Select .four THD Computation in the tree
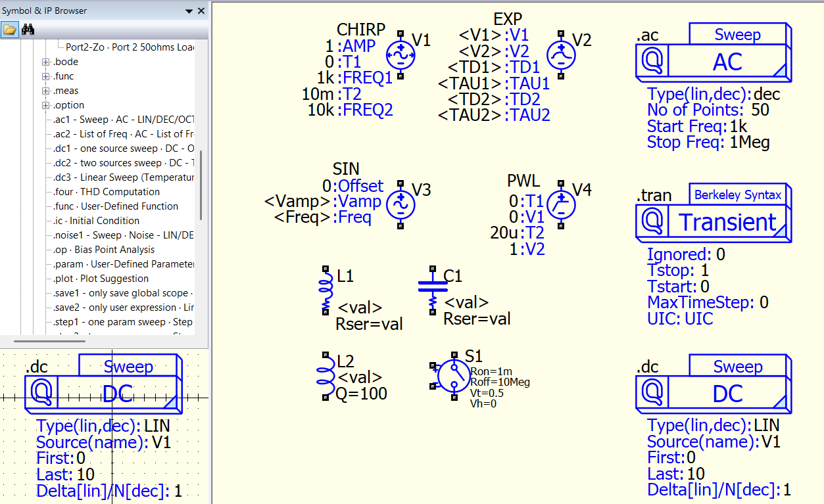 coord(107,192)
